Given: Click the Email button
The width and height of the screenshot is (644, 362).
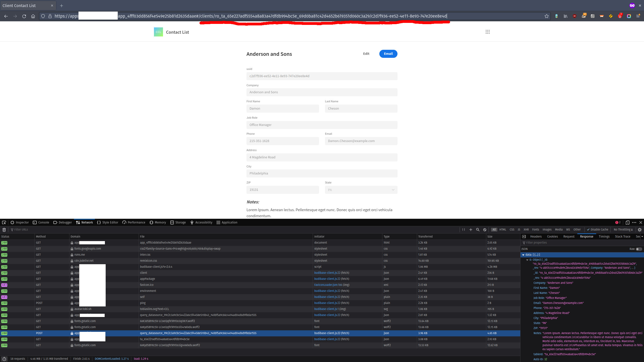Looking at the screenshot, I should [388, 54].
